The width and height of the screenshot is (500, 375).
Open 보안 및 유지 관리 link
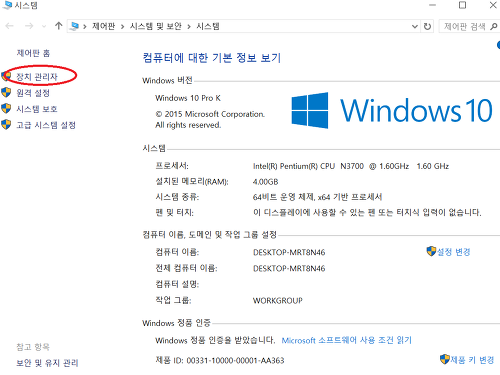pyautogui.click(x=47, y=363)
